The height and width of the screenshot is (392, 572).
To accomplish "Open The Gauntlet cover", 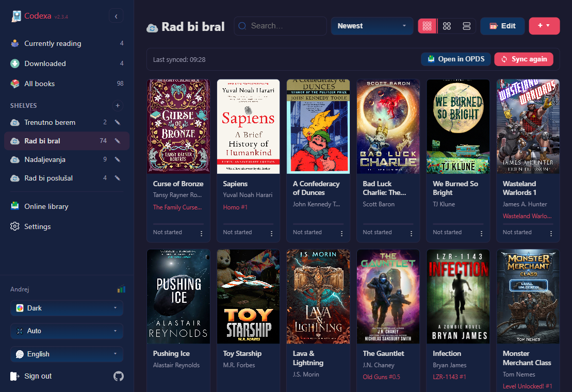I will tap(388, 297).
